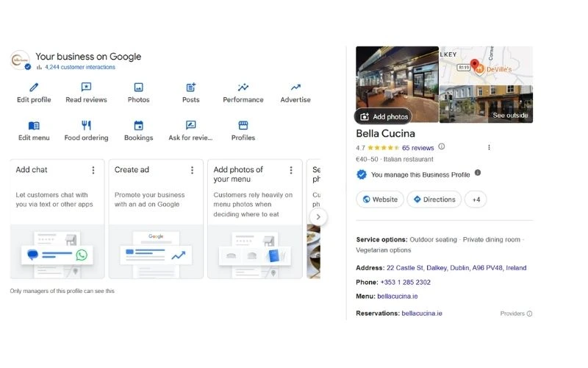Click the Bella Cucina business logo

(20, 60)
